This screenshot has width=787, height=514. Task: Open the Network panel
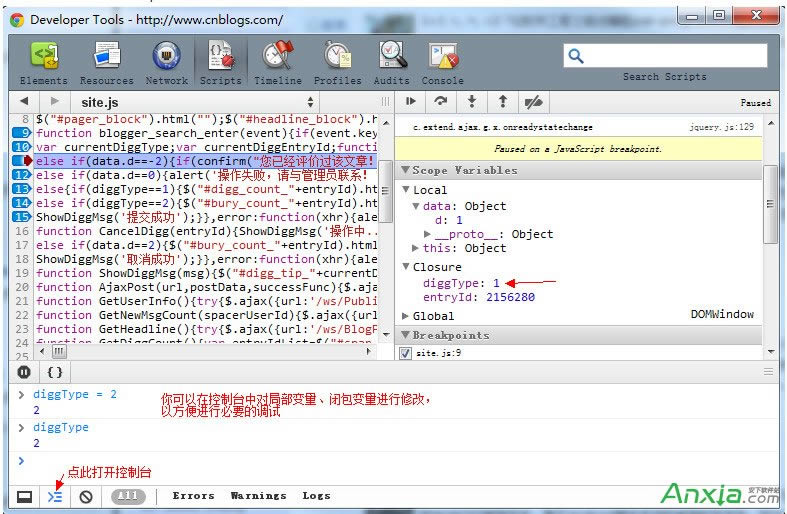coord(167,63)
